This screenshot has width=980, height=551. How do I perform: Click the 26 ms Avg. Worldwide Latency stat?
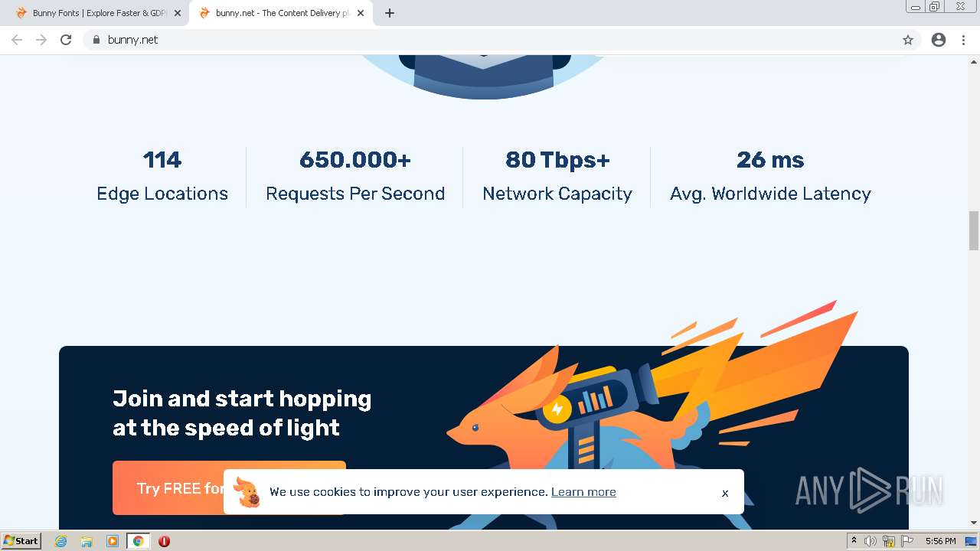[x=770, y=177]
